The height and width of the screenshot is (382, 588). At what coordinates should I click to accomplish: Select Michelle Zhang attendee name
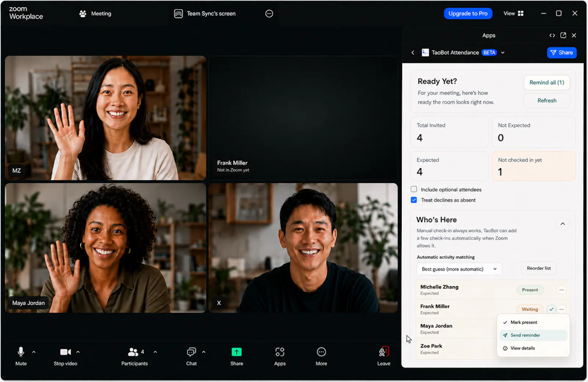[x=439, y=287]
